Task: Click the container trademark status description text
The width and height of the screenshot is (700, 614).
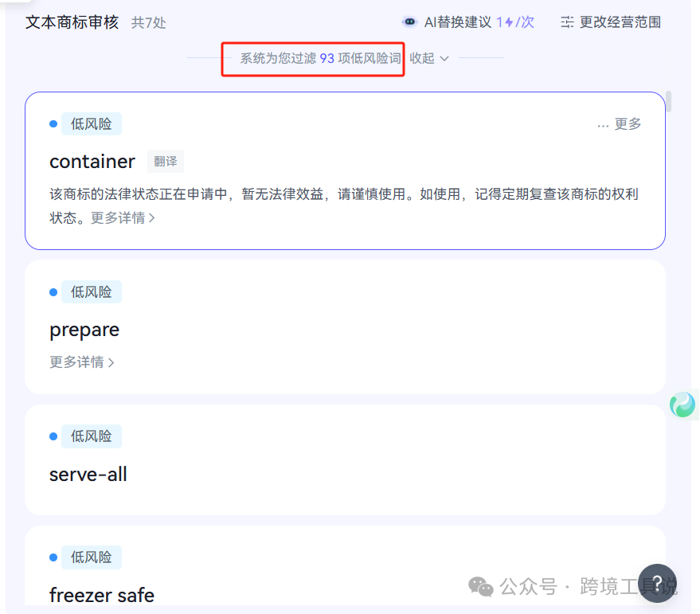Action: (x=344, y=205)
